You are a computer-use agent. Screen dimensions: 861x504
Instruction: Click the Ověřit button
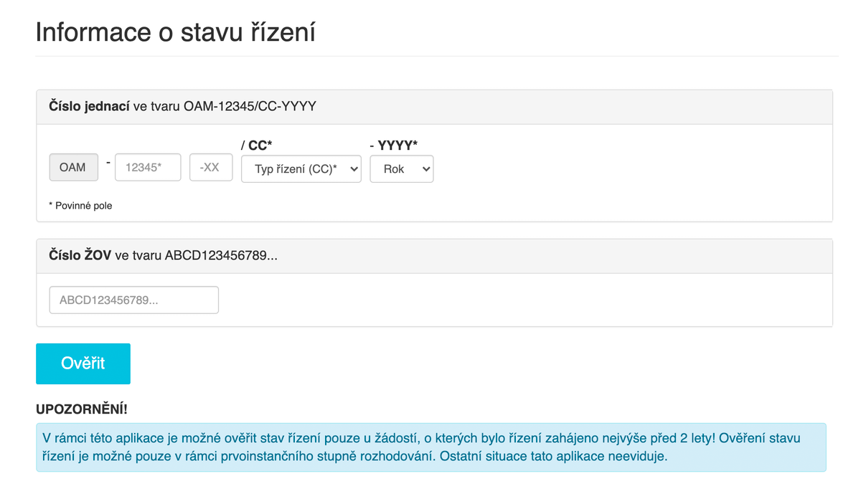[83, 363]
